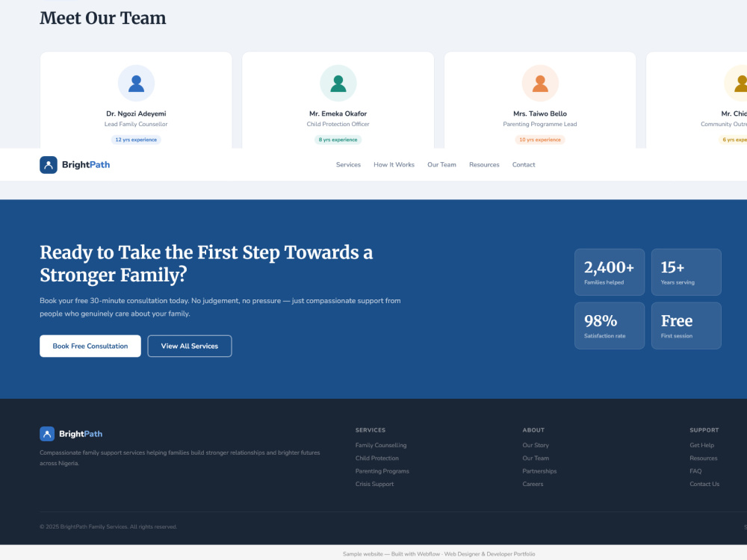Click the Book Free Consultation button
Image resolution: width=747 pixels, height=560 pixels.
click(90, 346)
